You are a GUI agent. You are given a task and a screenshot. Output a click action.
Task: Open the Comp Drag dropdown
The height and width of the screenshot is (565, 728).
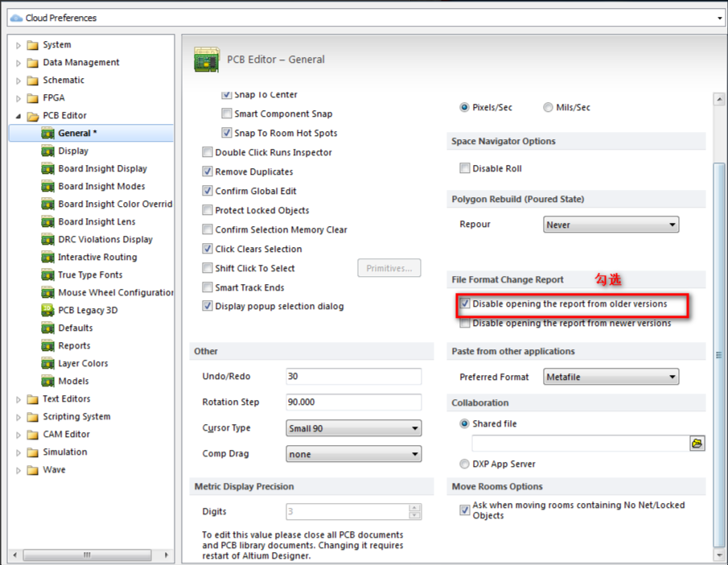pos(354,454)
